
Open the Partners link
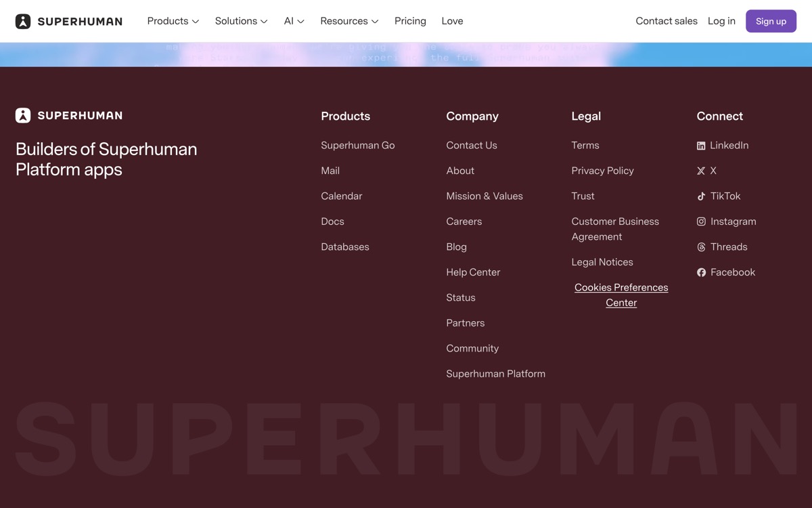click(x=466, y=323)
